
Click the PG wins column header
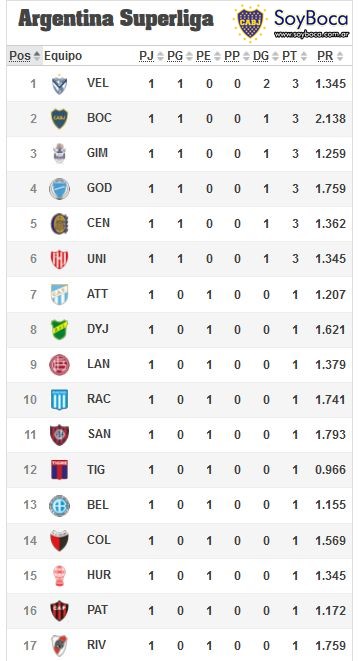click(x=180, y=56)
